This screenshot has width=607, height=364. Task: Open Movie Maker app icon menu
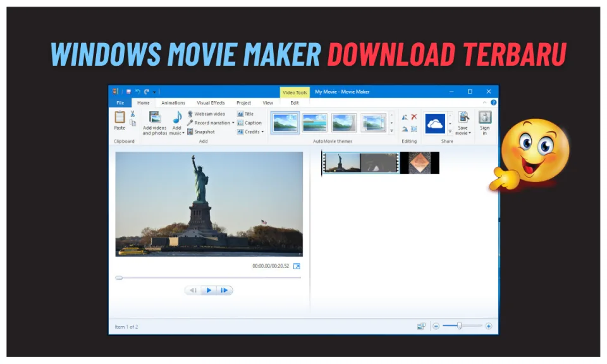[x=115, y=92]
